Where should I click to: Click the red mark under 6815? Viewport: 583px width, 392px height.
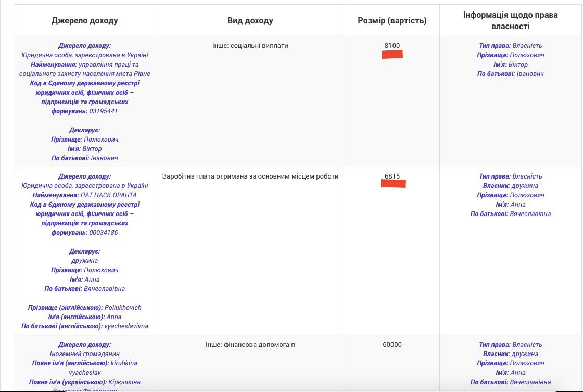[393, 183]
